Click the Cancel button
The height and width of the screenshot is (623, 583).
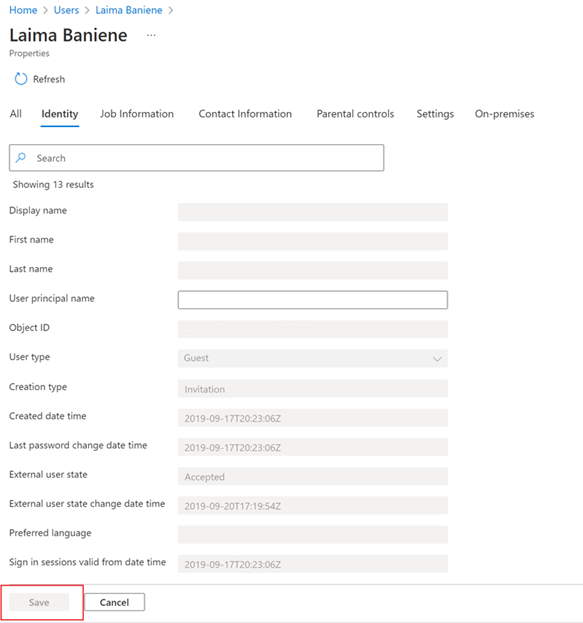pos(114,602)
